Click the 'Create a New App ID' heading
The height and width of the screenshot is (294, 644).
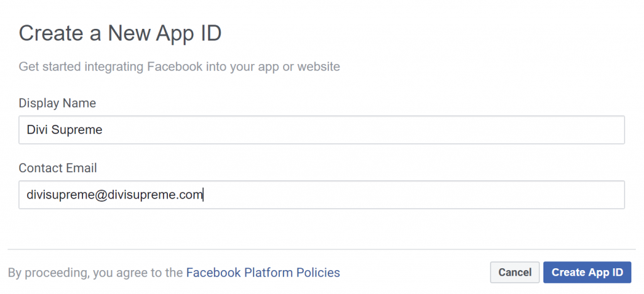click(120, 33)
